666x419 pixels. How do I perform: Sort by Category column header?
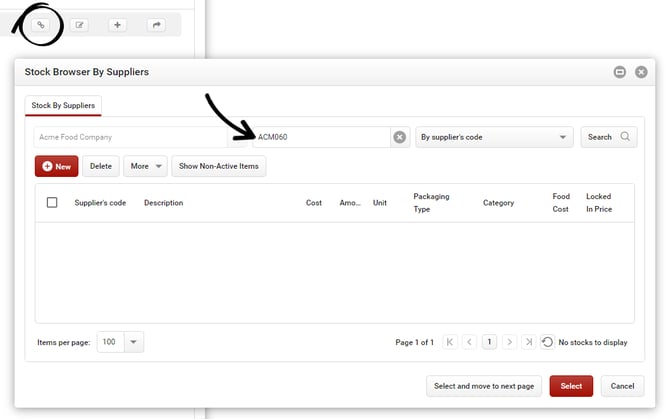point(498,203)
